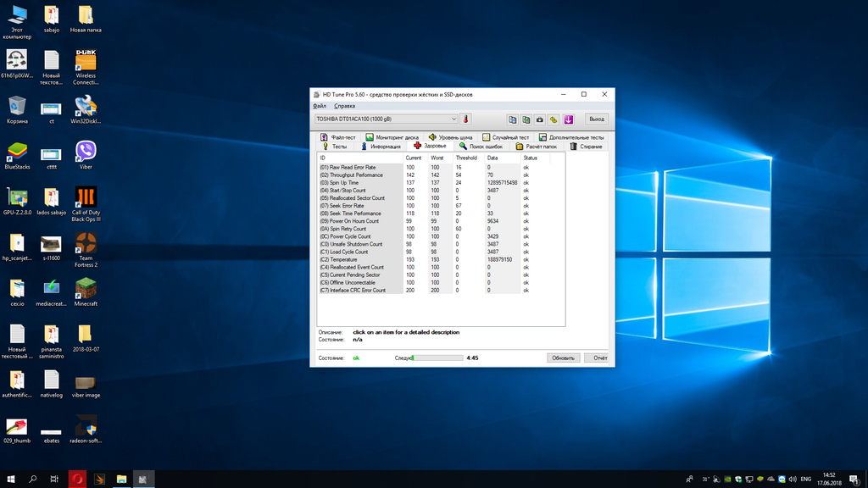Select the GPU-Z desktop icon
The image size is (868, 488).
17,201
